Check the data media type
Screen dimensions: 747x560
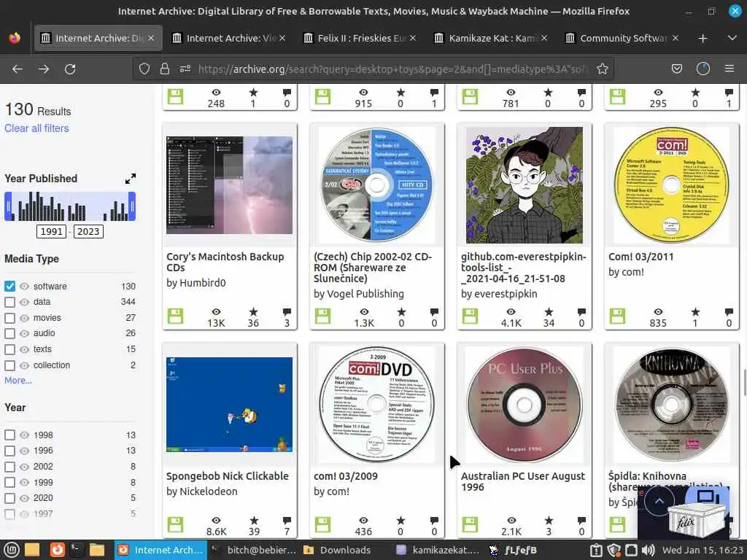pos(9,302)
